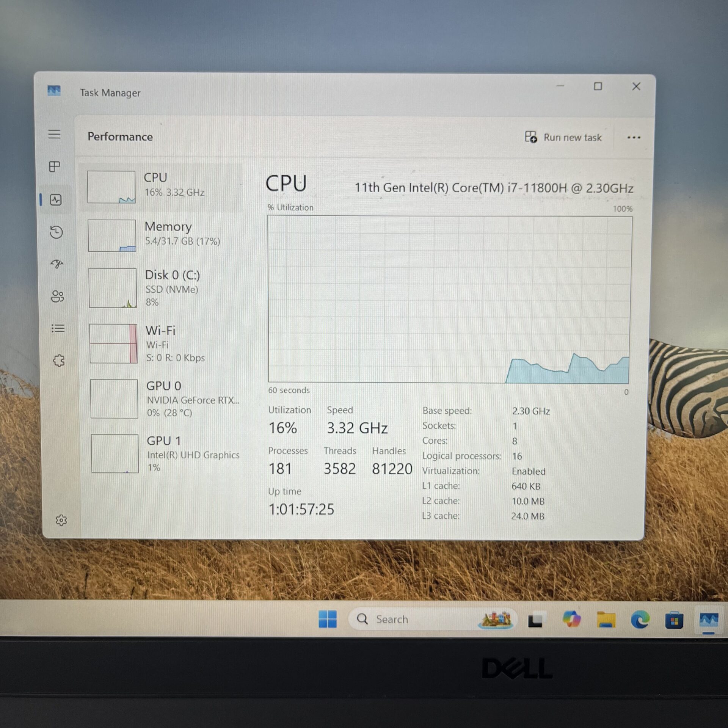Screen dimensions: 728x728
Task: Open the Windows Start button
Action: [x=328, y=619]
